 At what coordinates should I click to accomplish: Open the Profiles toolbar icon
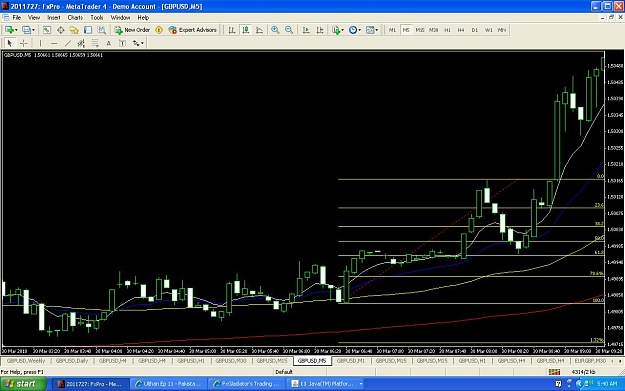click(26, 30)
